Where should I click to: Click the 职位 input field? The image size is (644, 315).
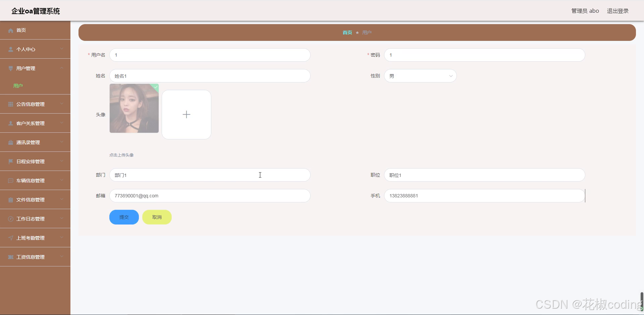[x=485, y=175]
